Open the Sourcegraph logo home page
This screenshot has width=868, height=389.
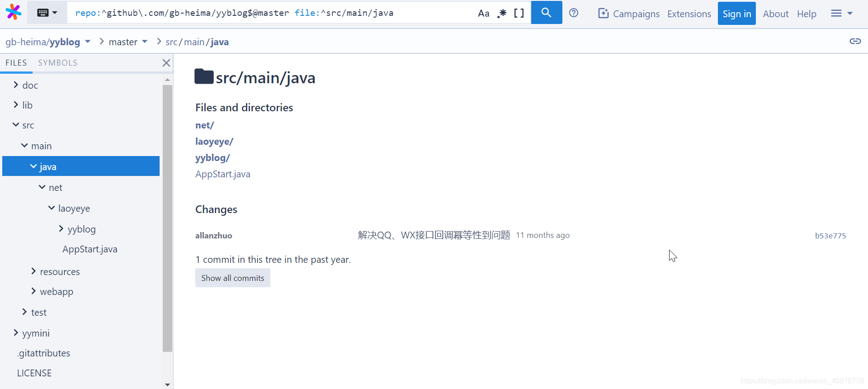pos(14,12)
